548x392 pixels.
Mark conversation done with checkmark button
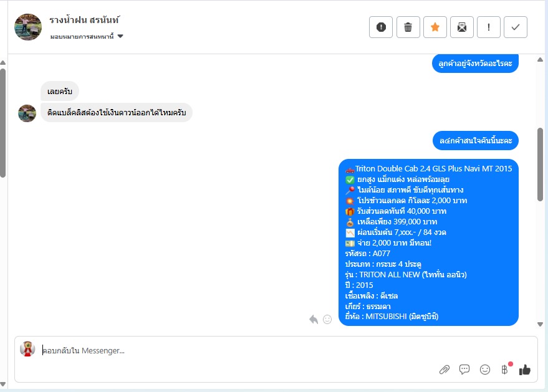(x=516, y=27)
